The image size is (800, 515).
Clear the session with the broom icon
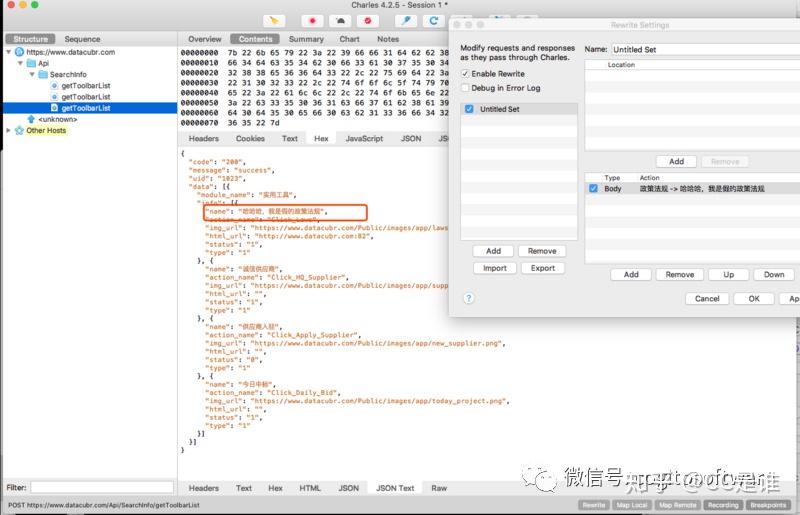pos(274,21)
